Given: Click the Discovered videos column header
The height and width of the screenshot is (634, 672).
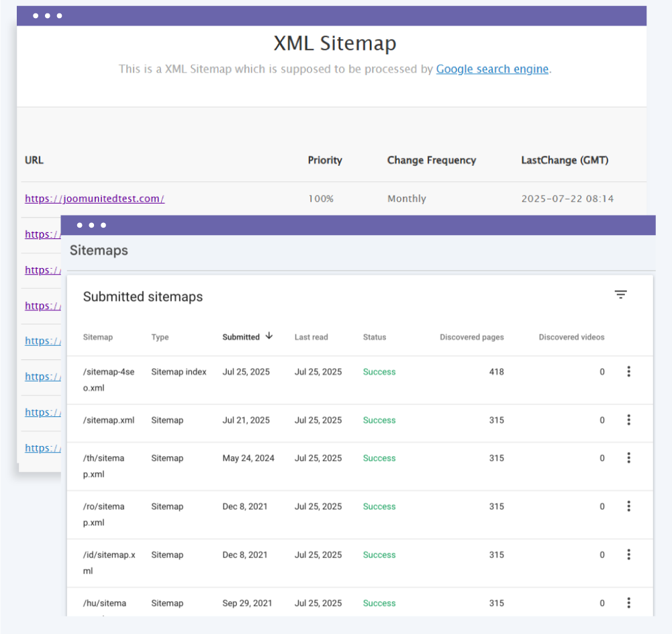Looking at the screenshot, I should pyautogui.click(x=571, y=337).
